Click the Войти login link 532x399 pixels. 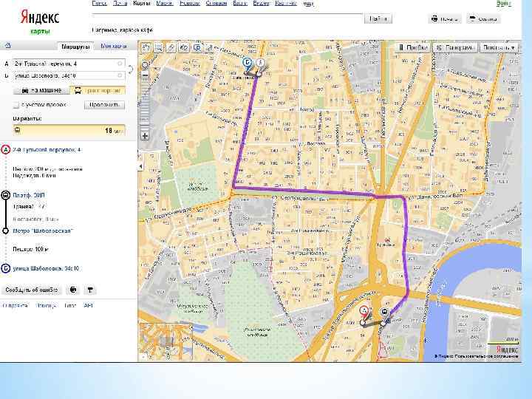(x=504, y=4)
